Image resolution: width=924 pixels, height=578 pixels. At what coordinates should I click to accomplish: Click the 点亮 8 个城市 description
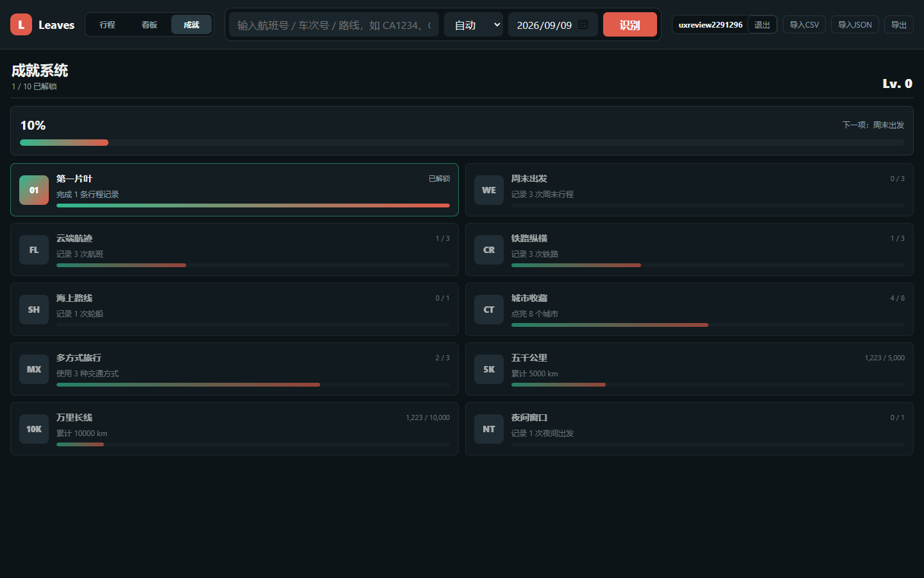pyautogui.click(x=535, y=313)
